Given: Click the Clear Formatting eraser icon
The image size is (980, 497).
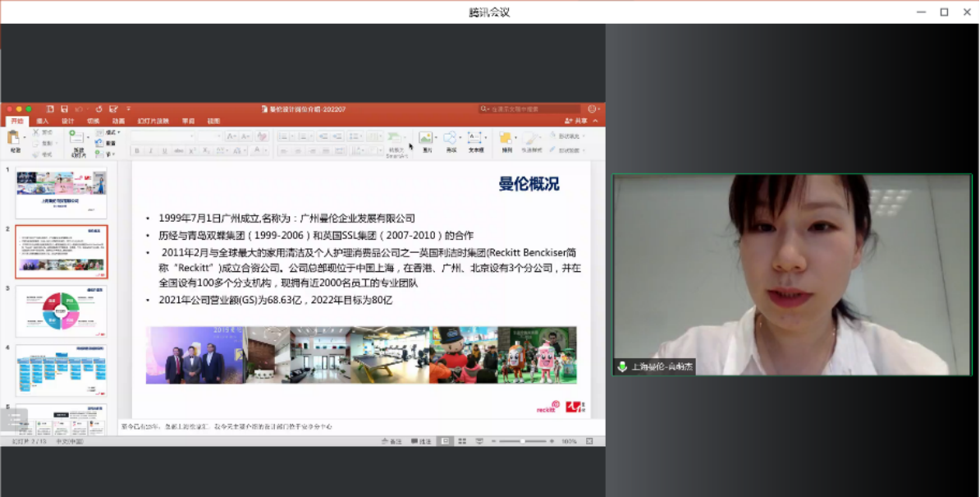Looking at the screenshot, I should [x=262, y=136].
